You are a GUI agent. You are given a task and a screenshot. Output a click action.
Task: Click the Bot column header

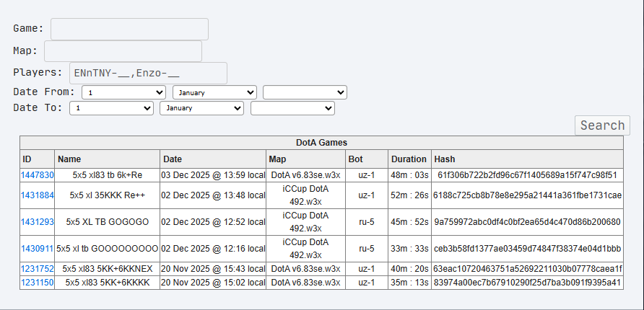tap(355, 159)
